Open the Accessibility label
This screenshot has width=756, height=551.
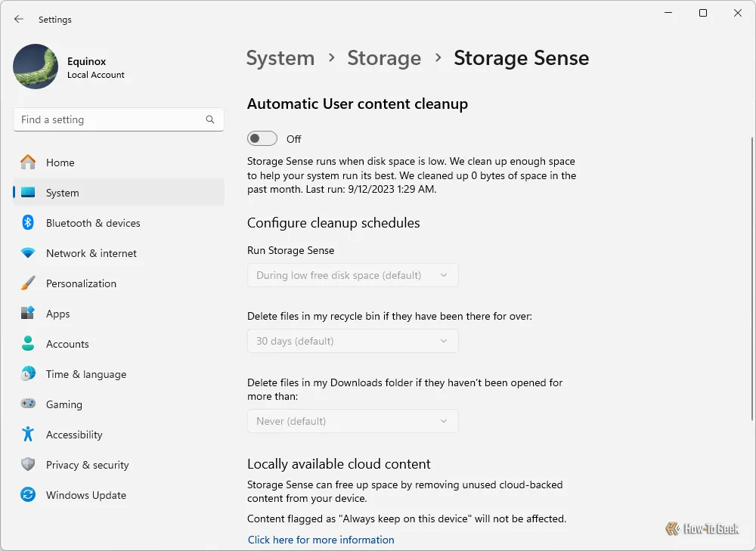[74, 435]
